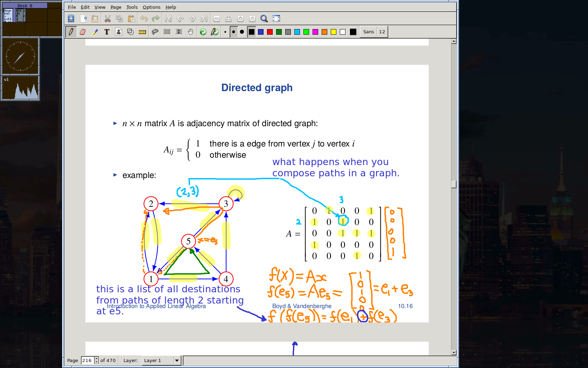Choose the Select Rectangle tool
Viewport: 588px width, 368px height.
(x=167, y=32)
